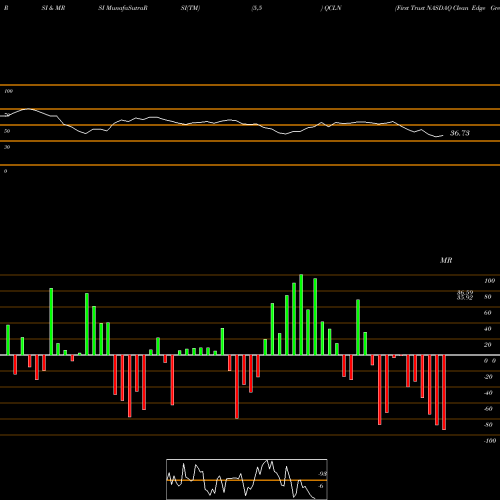Image resolution: width=500 pixels, height=500 pixels.
Task: Click the 'SI MunafaSutraR' header label
Action: 123,8
